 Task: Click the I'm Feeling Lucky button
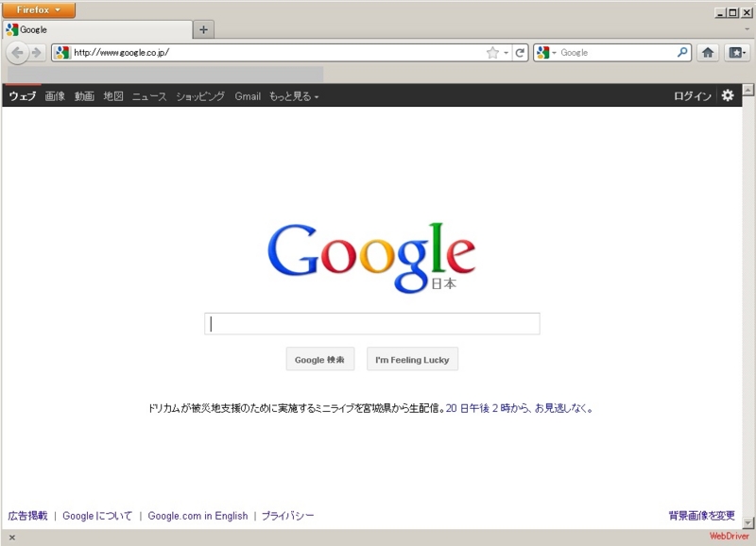(x=412, y=359)
